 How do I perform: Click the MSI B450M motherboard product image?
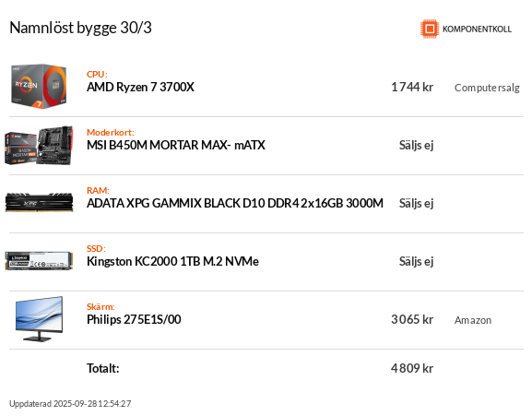coord(39,145)
